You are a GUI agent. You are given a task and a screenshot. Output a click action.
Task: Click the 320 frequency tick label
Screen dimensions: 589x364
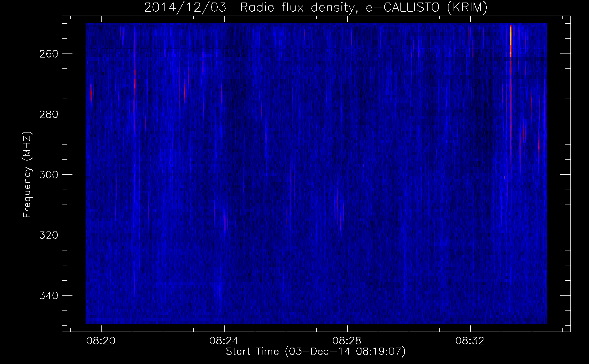[48, 235]
